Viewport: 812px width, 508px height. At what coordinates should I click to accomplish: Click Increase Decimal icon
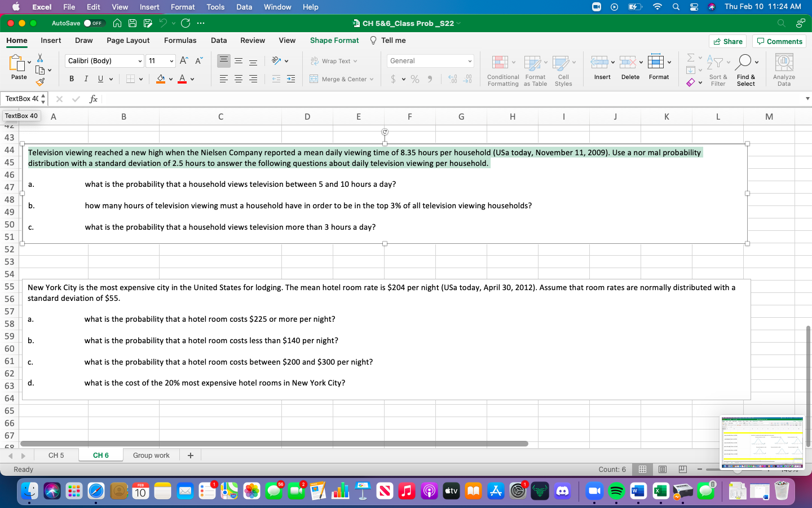pyautogui.click(x=453, y=79)
